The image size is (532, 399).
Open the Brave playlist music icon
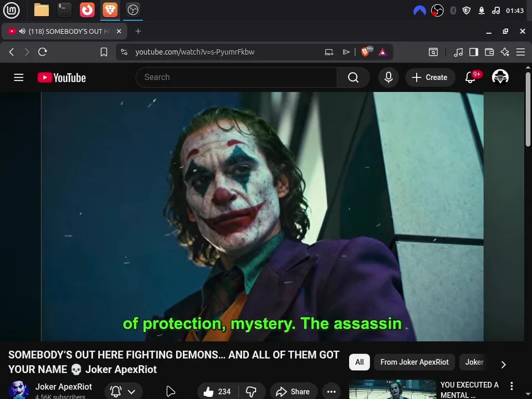(x=458, y=52)
